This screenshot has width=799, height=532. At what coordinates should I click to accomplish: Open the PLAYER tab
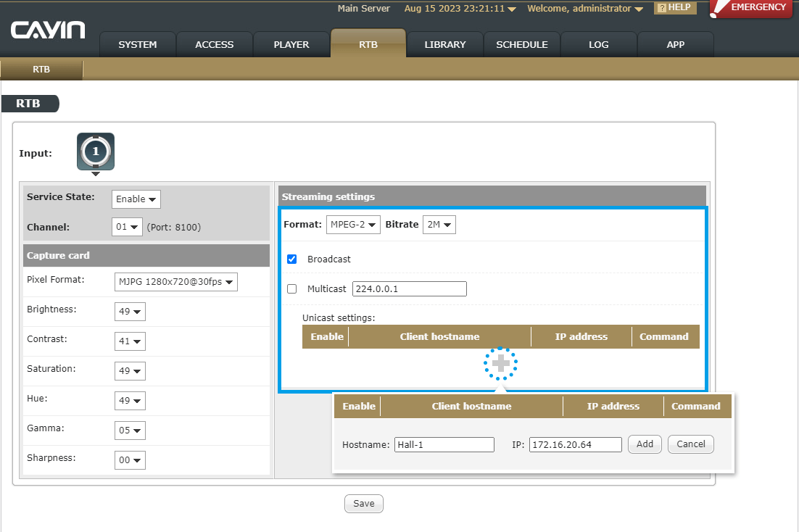click(x=291, y=44)
